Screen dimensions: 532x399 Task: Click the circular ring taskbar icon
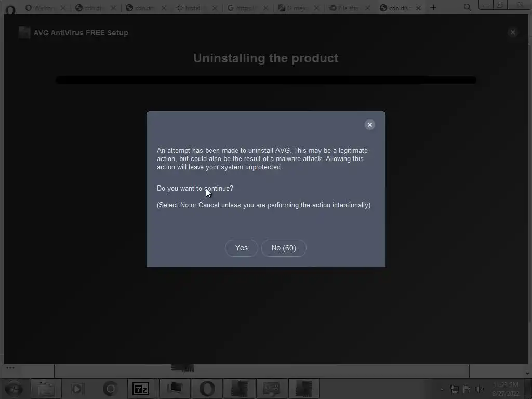(110, 389)
